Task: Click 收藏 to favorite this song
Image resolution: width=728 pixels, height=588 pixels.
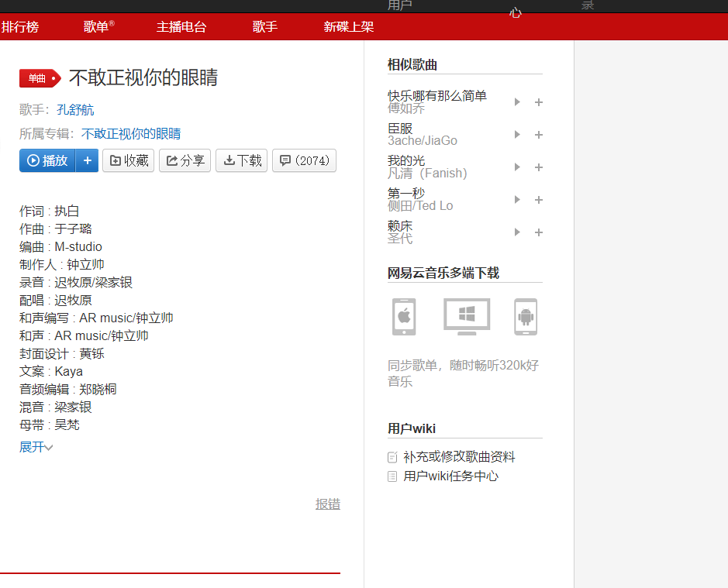Action: [x=129, y=160]
